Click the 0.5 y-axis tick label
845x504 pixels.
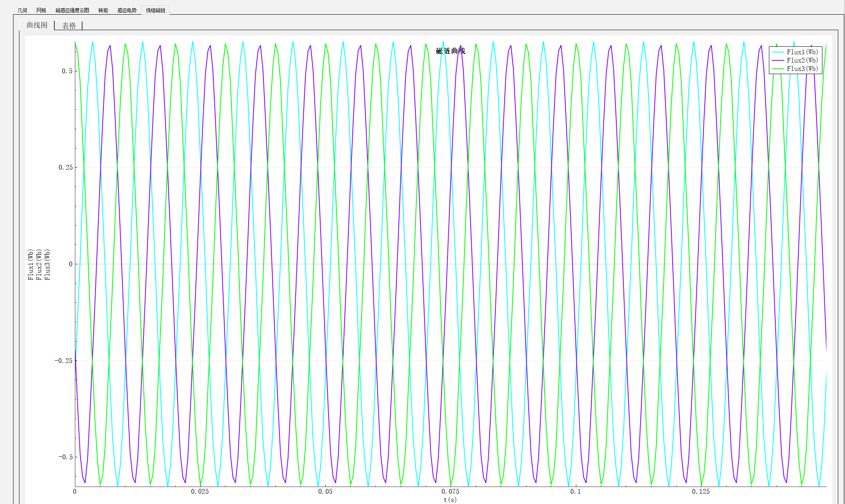click(x=67, y=71)
